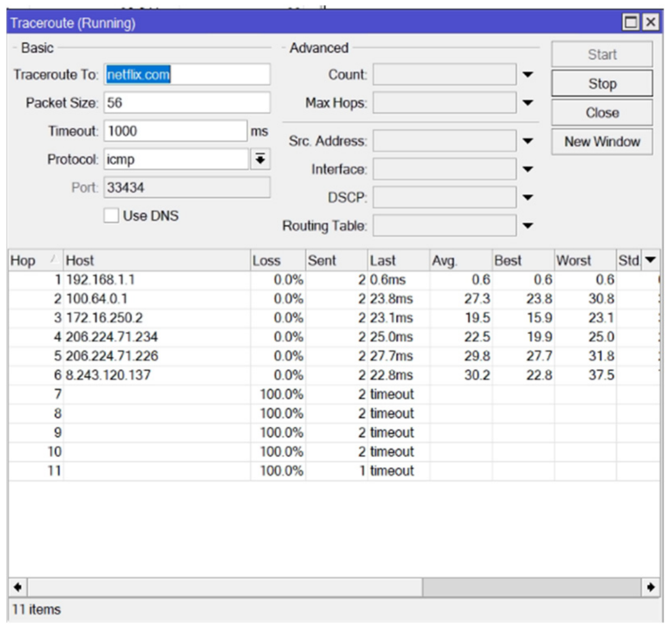672x630 pixels.
Task: Select host 192.168.1.1
Action: [x=100, y=280]
